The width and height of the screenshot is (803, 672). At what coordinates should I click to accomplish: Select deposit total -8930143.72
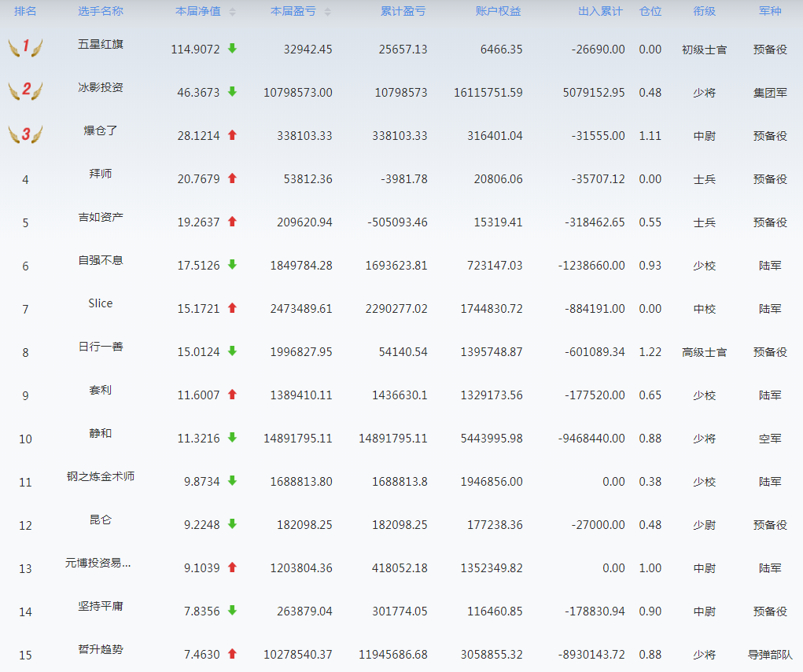click(591, 655)
